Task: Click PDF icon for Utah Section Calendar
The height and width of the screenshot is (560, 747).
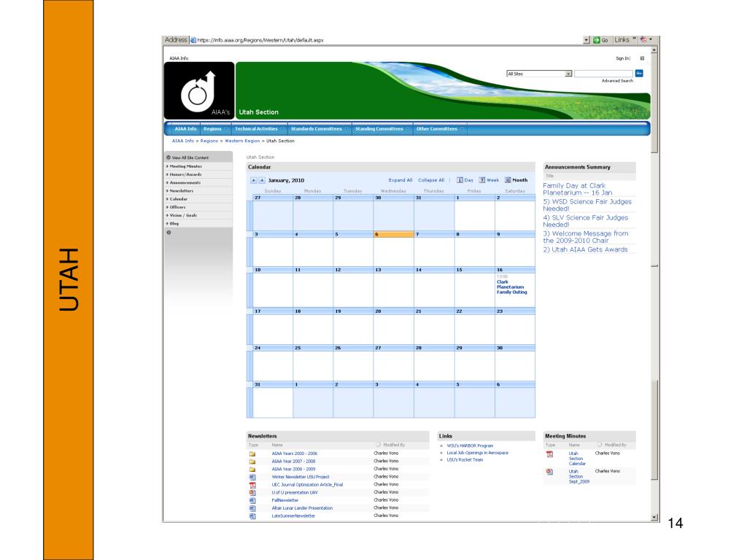Action: coord(549,454)
